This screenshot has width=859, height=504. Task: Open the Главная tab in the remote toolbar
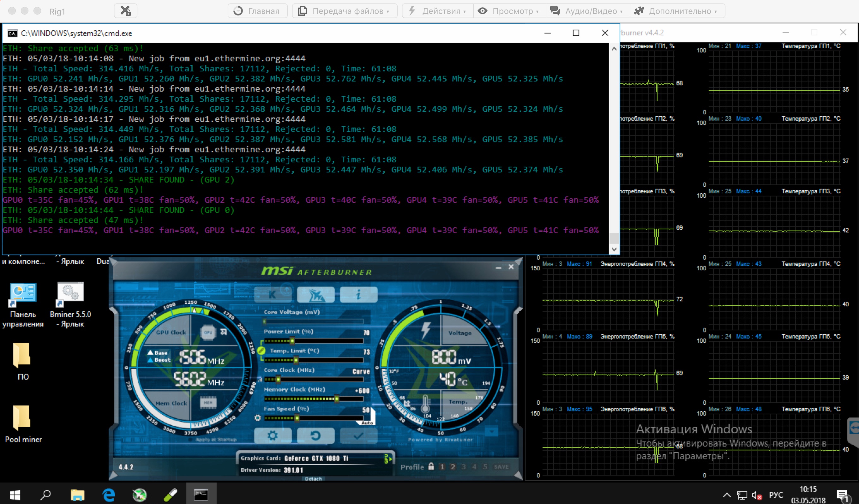coord(257,11)
